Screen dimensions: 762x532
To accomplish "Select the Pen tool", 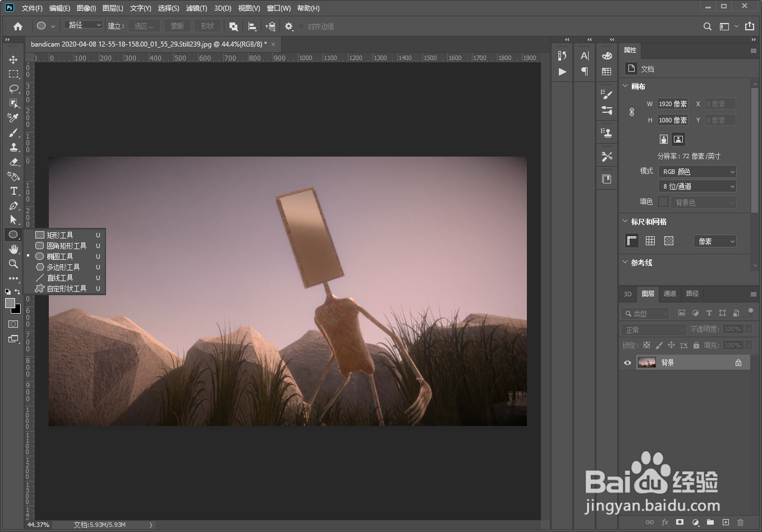I will [x=13, y=205].
